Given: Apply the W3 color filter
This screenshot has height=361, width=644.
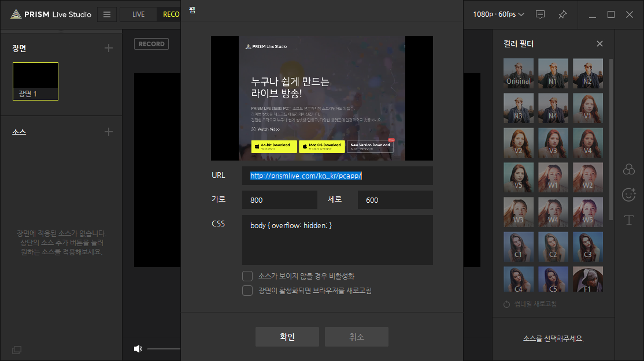Looking at the screenshot, I should 519,212.
